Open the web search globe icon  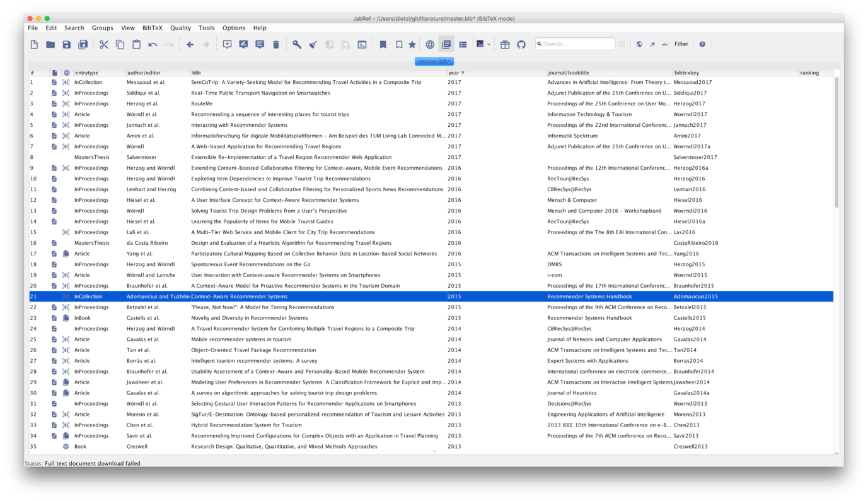[429, 44]
